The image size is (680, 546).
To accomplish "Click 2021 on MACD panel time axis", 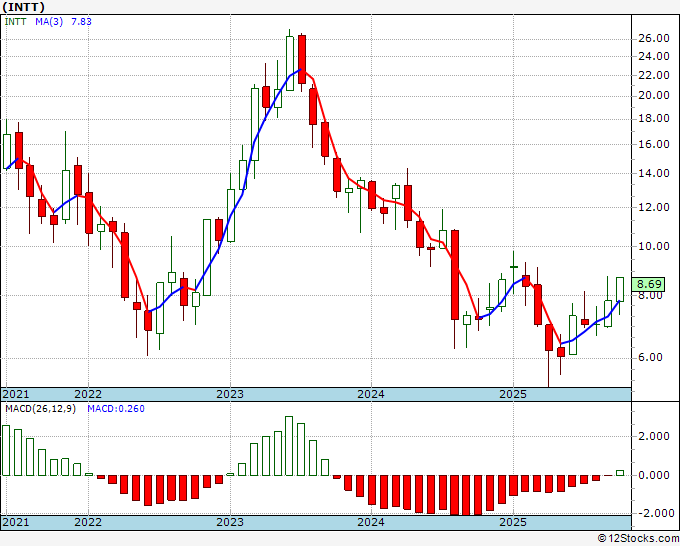I will point(16,522).
